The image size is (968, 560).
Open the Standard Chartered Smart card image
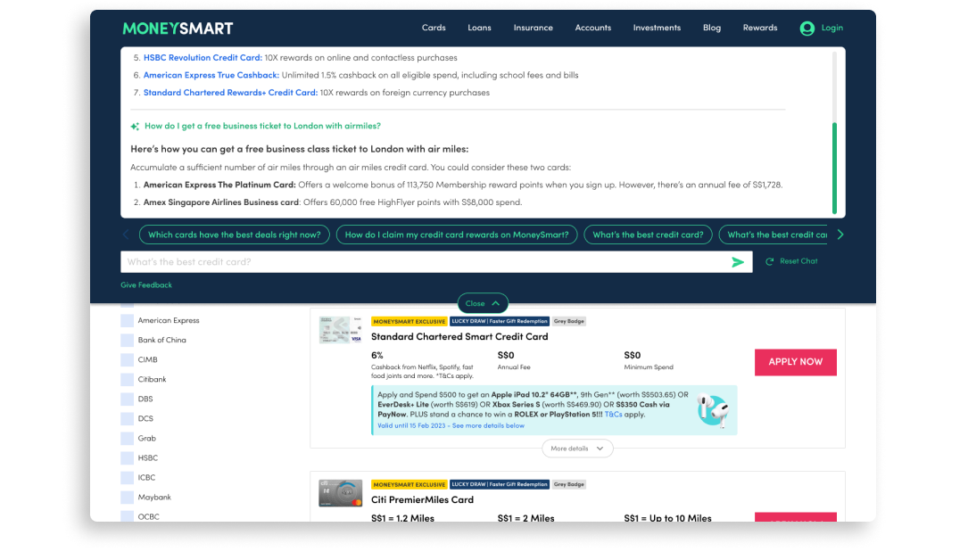tap(340, 330)
